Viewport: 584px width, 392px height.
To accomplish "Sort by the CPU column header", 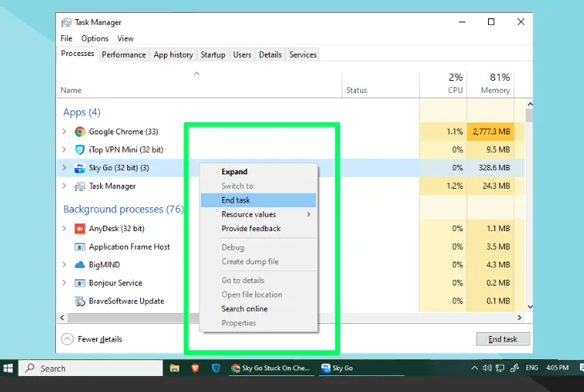I will 443,84.
